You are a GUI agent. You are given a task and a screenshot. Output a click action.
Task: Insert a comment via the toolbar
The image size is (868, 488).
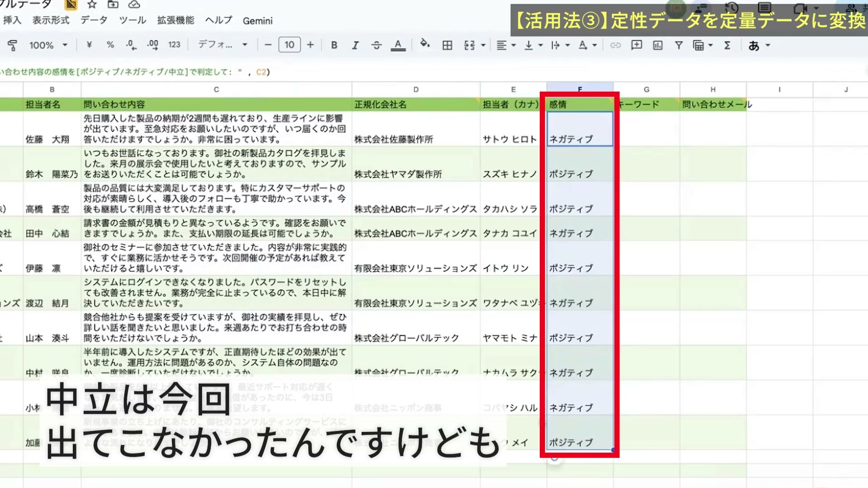(x=637, y=45)
